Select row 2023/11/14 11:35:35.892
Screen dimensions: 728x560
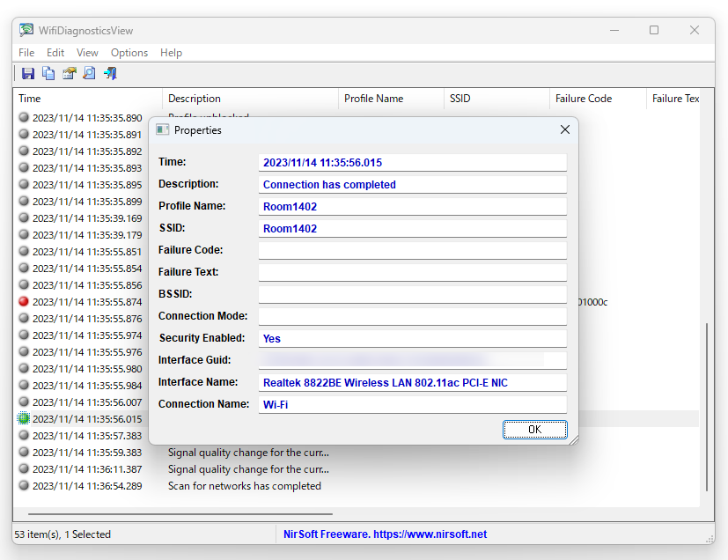(x=87, y=151)
